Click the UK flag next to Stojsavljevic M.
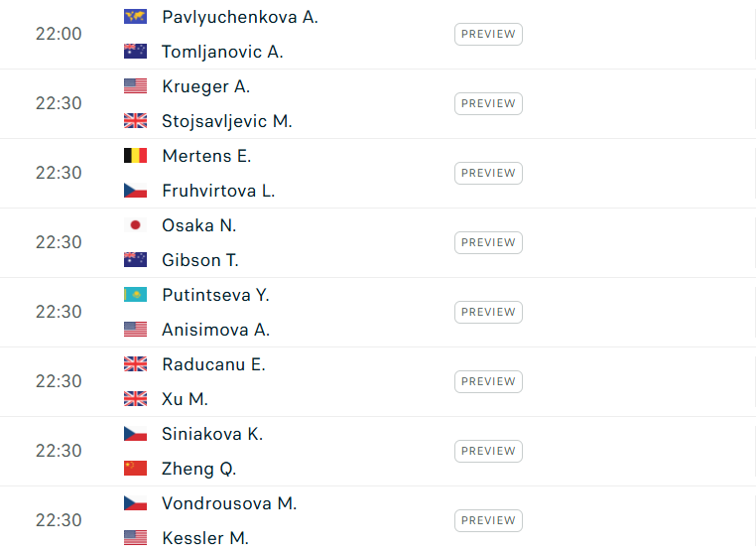Image resolution: width=756 pixels, height=555 pixels. click(136, 121)
